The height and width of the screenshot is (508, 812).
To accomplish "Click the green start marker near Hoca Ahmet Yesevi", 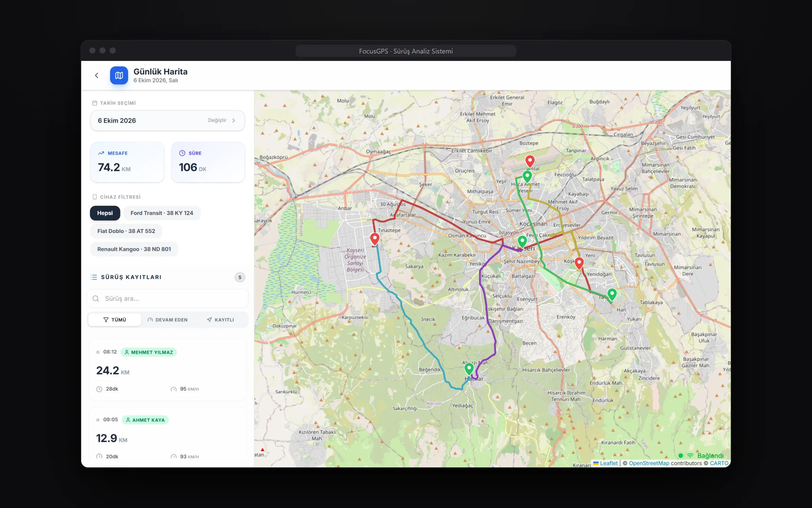I will pos(527,177).
